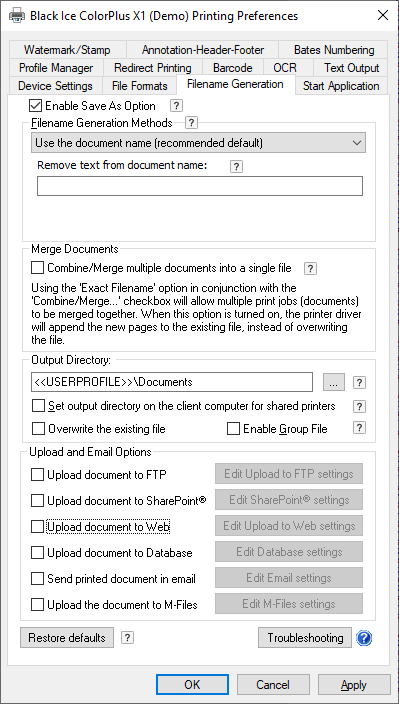Image resolution: width=399 pixels, height=704 pixels.
Task: Click help icon next to Filename Generation Methods
Action: pyautogui.click(x=192, y=122)
